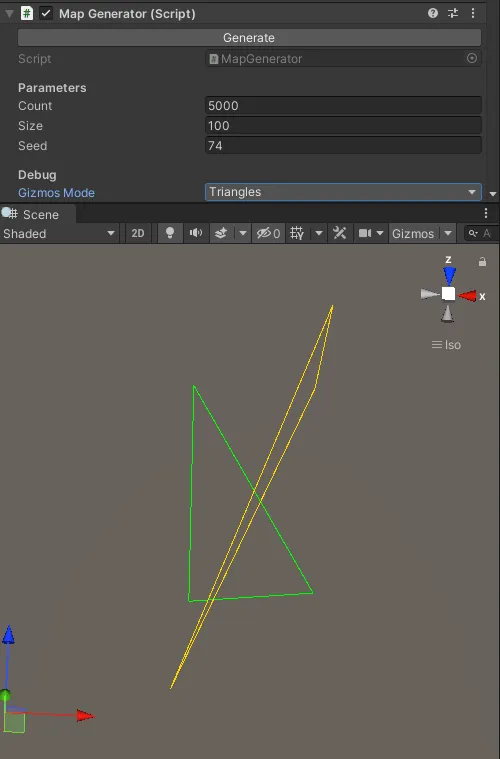Open the component editor tools icon
The height and width of the screenshot is (759, 500).
click(340, 233)
